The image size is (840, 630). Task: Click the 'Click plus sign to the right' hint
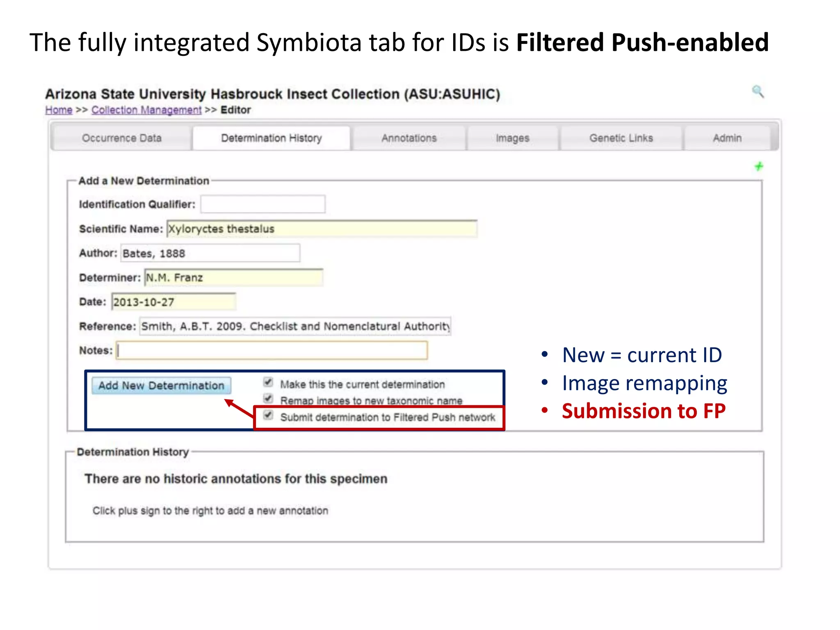(210, 511)
